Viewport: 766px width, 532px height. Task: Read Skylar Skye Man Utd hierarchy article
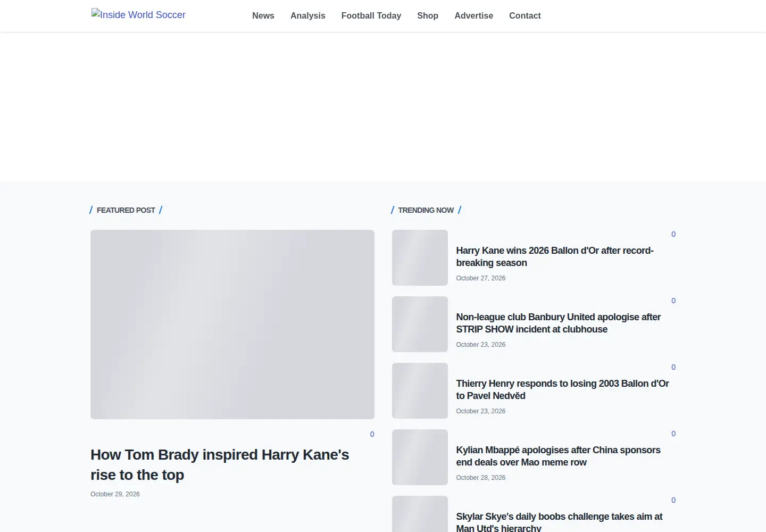(559, 522)
